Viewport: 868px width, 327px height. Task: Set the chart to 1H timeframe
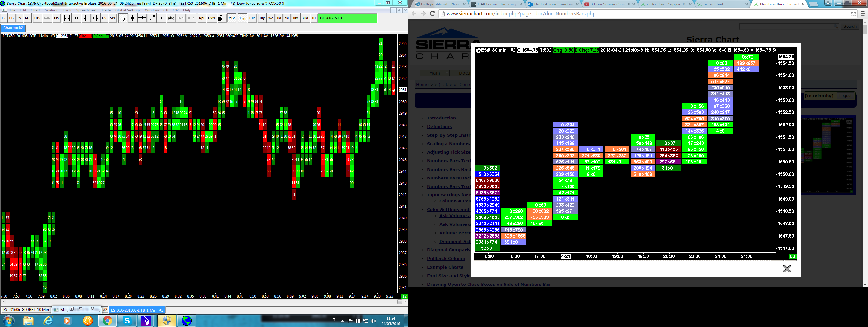314,18
